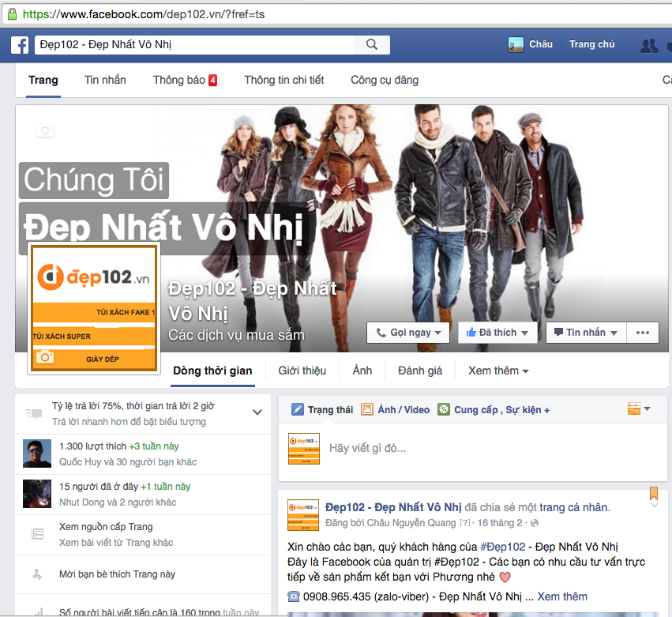The image size is (672, 617).
Task: Open the post options chevron under bookmark
Action: click(x=655, y=506)
